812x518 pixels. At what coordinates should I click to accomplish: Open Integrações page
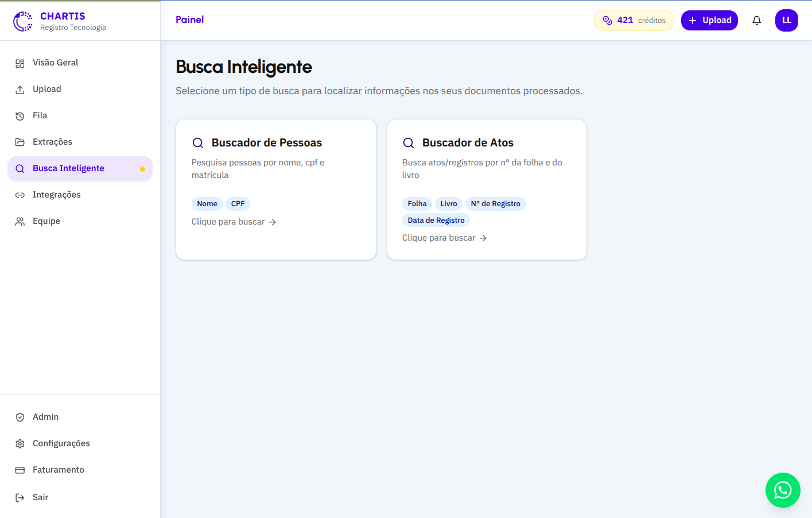[80, 195]
